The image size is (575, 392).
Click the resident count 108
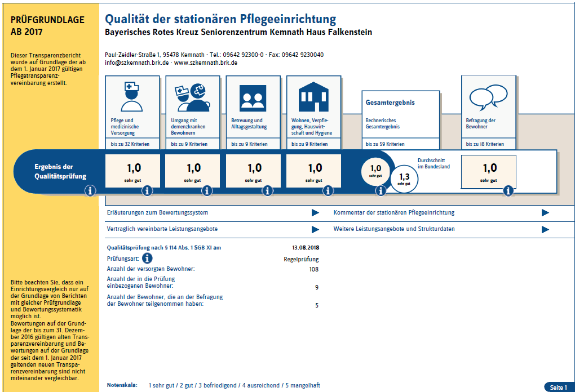(314, 269)
